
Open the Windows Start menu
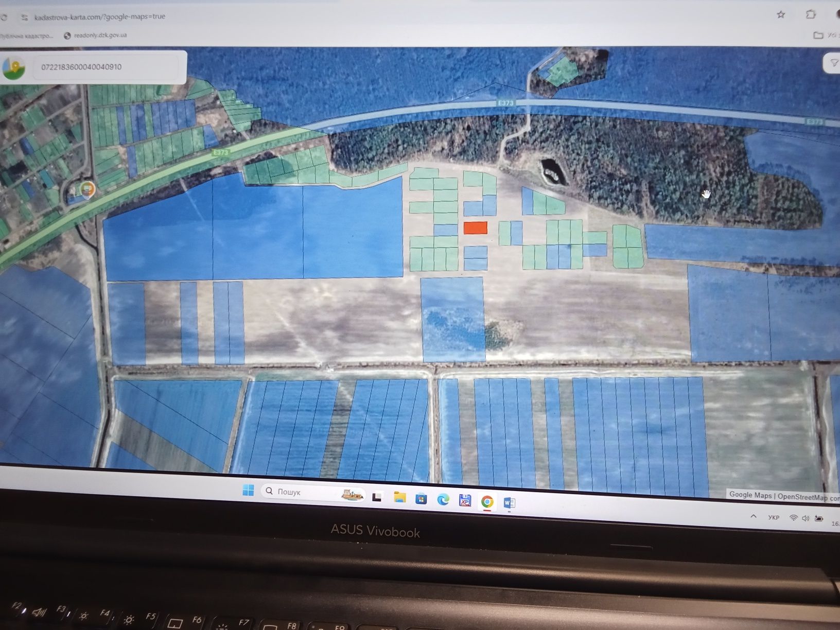(248, 490)
